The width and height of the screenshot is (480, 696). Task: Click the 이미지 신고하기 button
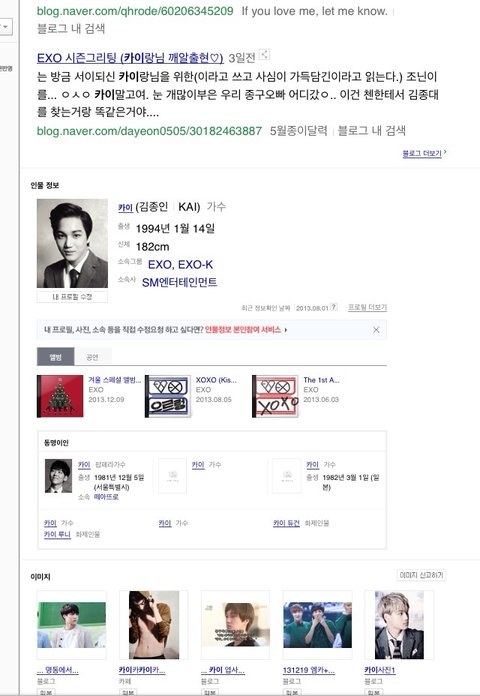click(x=421, y=575)
